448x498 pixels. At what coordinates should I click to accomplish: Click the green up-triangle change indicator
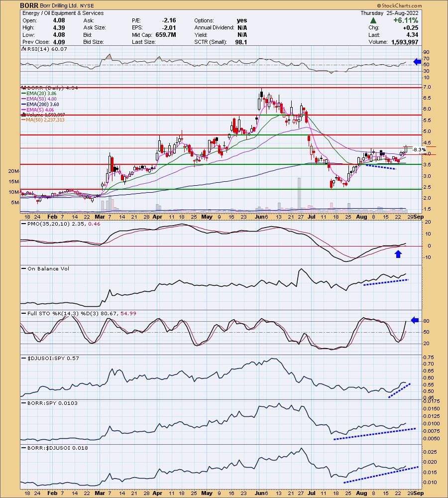(373, 20)
